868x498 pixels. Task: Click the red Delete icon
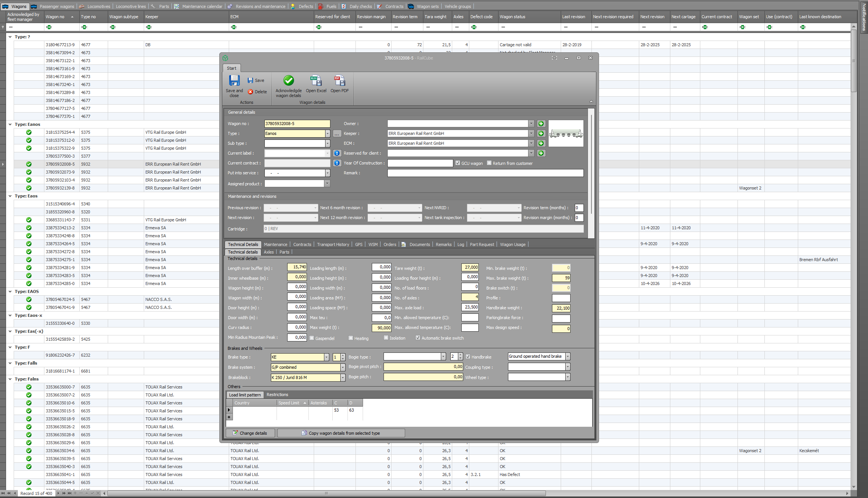250,92
